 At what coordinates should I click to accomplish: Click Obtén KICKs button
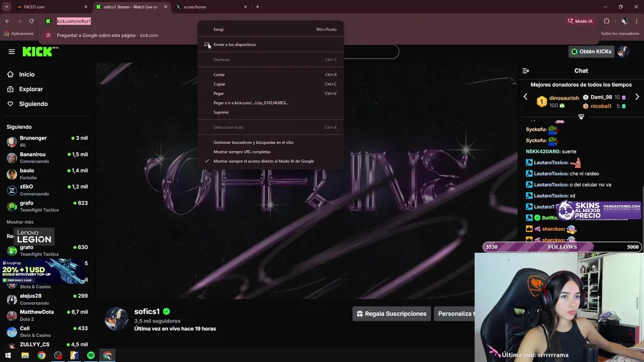tap(592, 51)
